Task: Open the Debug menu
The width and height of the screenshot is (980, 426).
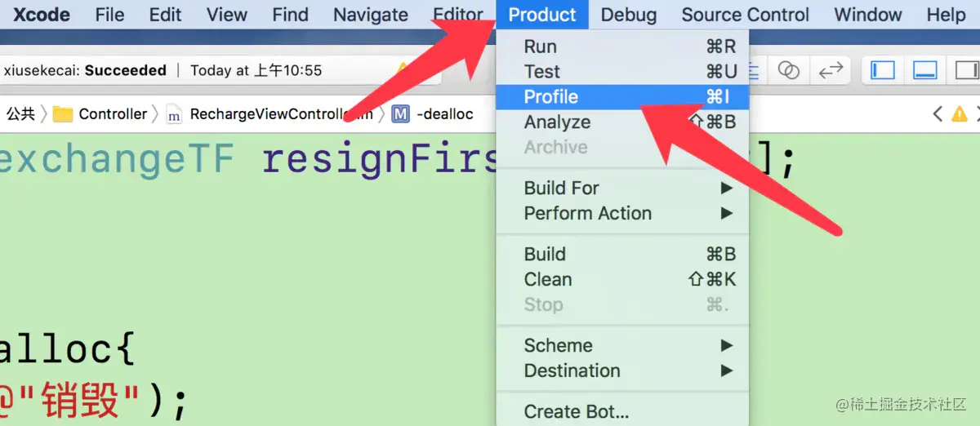Action: [x=629, y=15]
